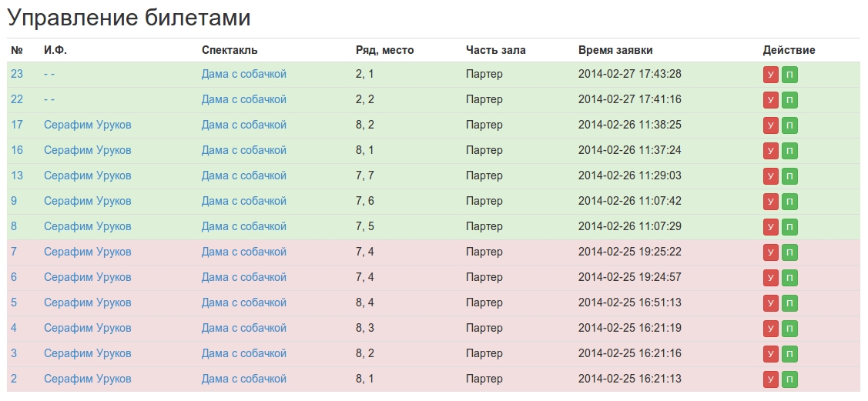The image size is (868, 401).
Task: Click red У button for ticket 17
Action: pos(770,126)
